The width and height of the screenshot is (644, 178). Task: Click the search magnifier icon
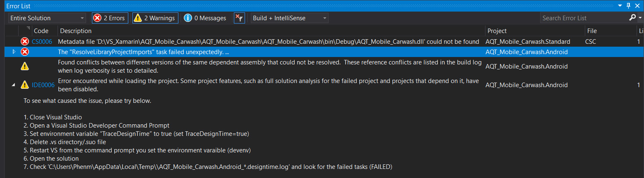(632, 18)
